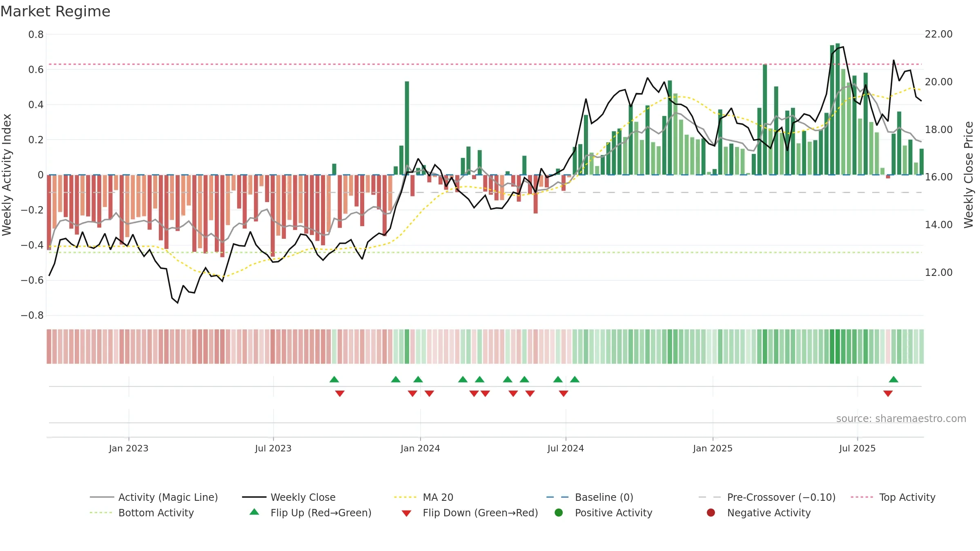This screenshot has height=551, width=980.
Task: Click the tall green bar just before Jan 2024
Action: pyautogui.click(x=407, y=128)
